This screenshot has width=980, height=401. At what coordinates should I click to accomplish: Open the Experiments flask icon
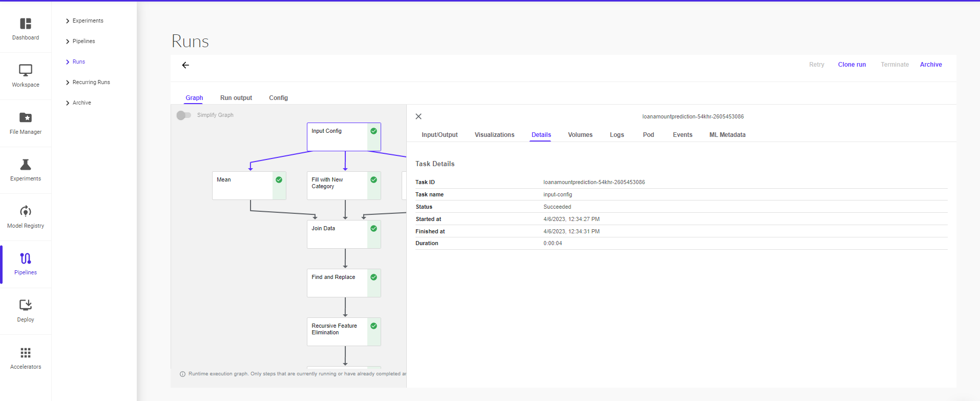[26, 164]
